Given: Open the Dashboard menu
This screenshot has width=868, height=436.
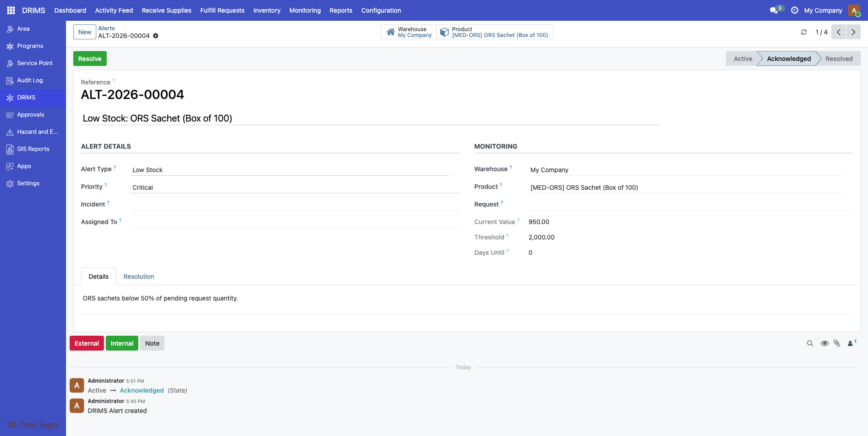Looking at the screenshot, I should click(70, 10).
